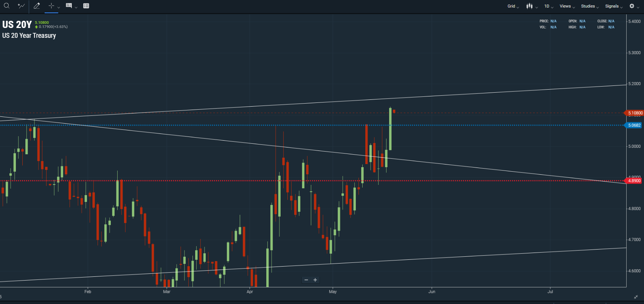Click the corner expand arrows on axis
The width and height of the screenshot is (644, 304).
click(x=635, y=297)
